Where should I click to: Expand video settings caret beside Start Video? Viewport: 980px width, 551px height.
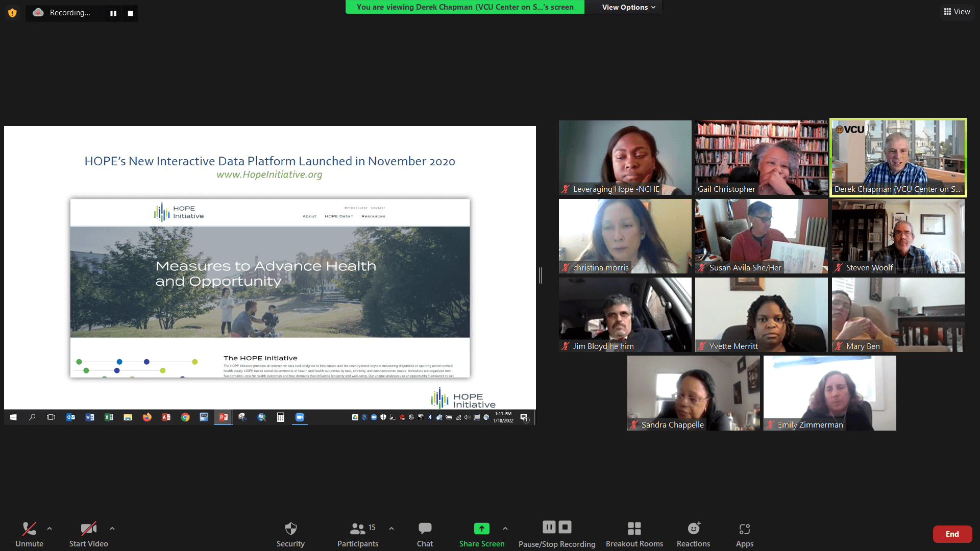tap(112, 529)
